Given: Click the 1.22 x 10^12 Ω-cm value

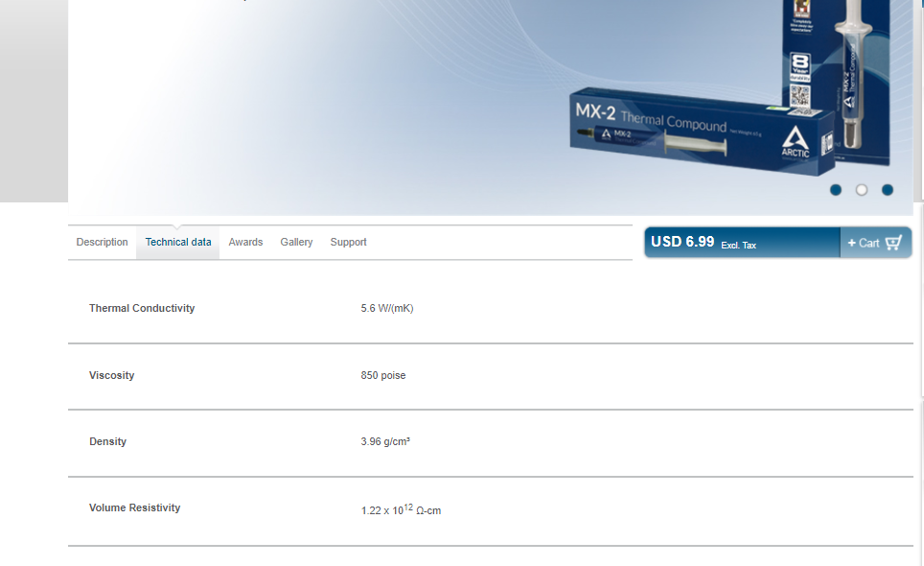Looking at the screenshot, I should [401, 510].
